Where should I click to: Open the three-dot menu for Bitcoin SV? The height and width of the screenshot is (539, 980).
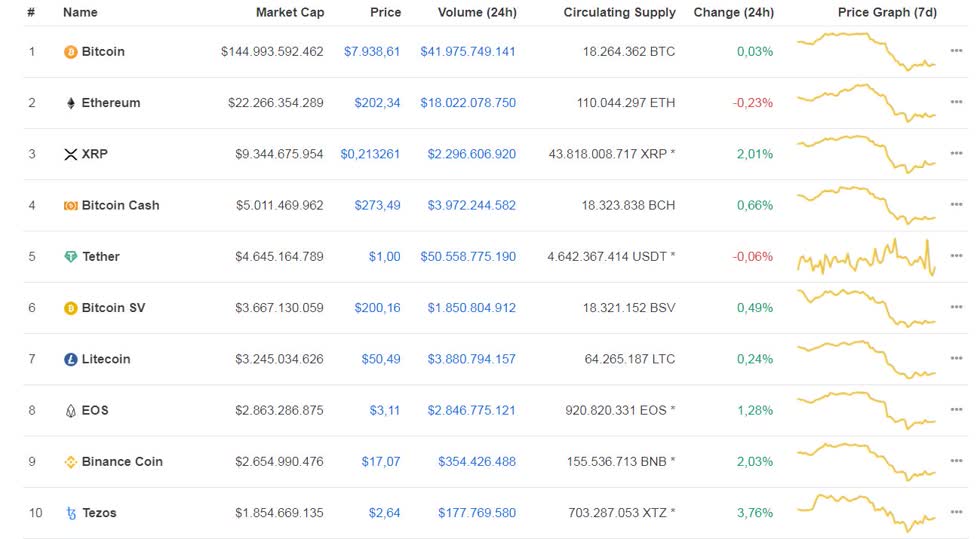pyautogui.click(x=956, y=307)
